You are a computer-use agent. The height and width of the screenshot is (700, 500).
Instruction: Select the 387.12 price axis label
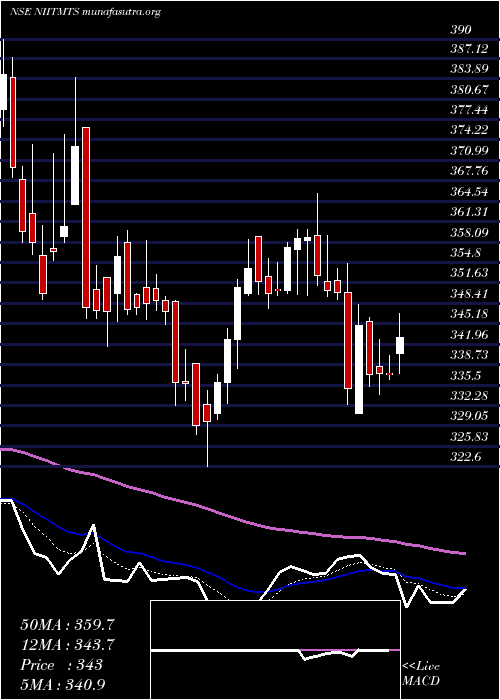[x=469, y=49]
